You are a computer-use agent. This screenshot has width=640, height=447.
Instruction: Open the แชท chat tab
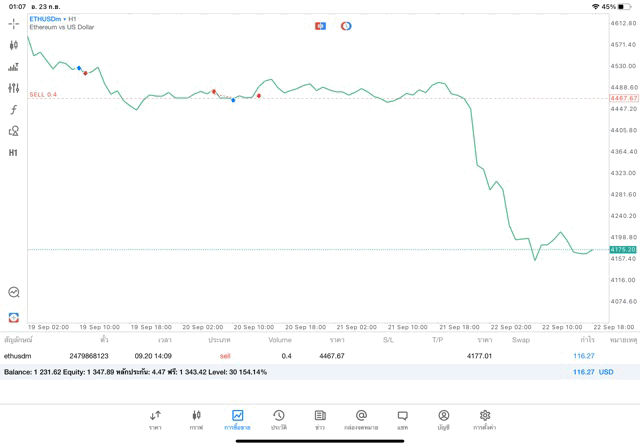point(402,419)
